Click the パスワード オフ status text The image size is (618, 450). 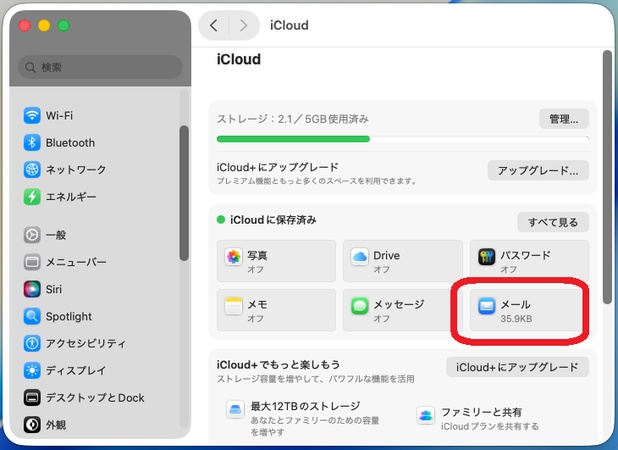click(x=508, y=270)
